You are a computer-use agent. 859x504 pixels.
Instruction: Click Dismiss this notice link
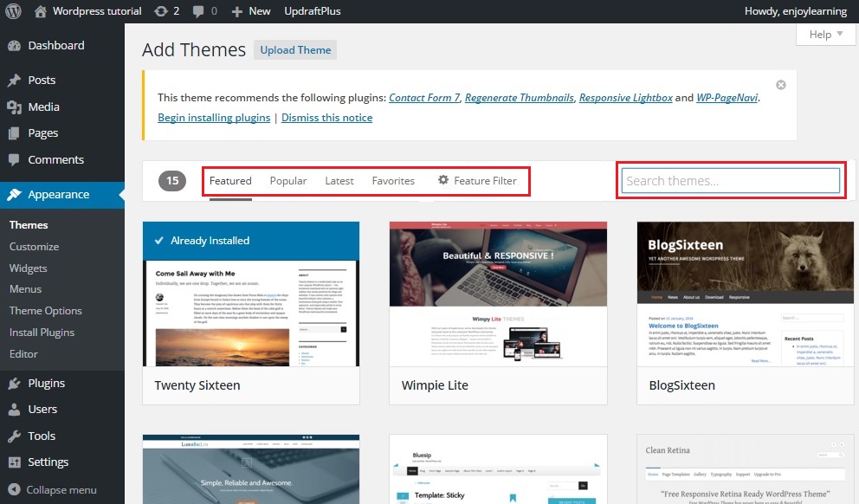[x=326, y=118]
